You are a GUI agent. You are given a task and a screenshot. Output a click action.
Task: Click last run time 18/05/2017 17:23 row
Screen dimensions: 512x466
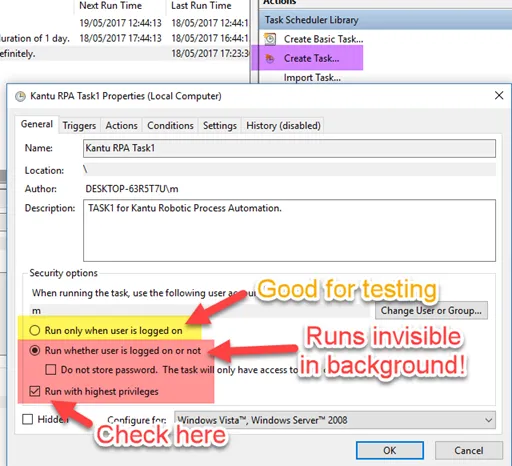point(210,54)
